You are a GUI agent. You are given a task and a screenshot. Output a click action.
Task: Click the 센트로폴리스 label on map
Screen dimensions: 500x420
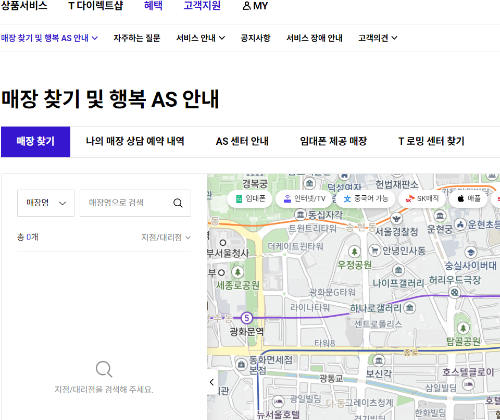coord(378,324)
